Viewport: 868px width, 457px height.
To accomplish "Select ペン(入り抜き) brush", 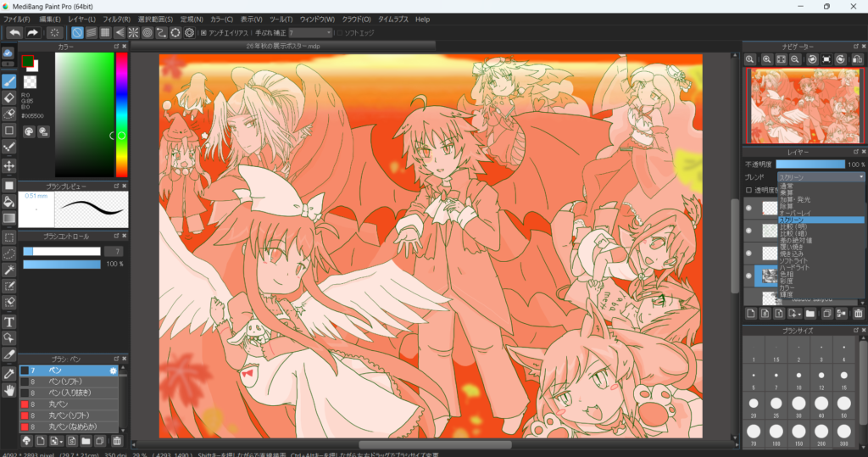I will point(70,393).
